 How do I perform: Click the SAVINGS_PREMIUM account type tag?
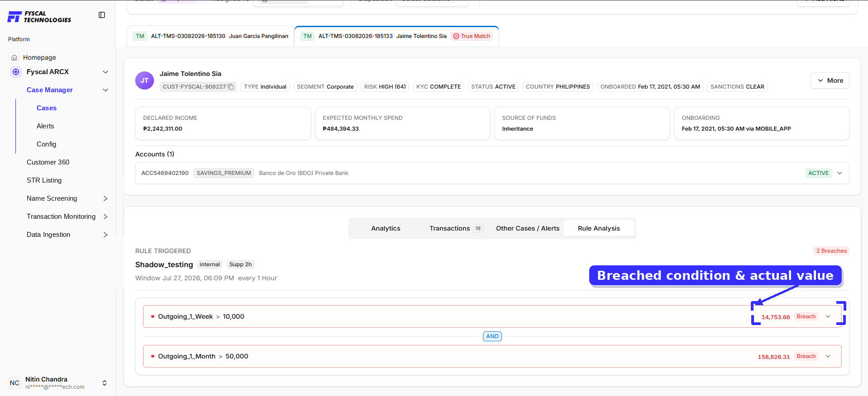(x=224, y=173)
